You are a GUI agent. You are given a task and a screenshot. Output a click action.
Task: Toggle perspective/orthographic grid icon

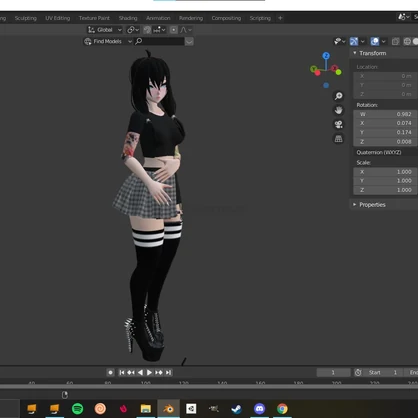click(x=339, y=139)
